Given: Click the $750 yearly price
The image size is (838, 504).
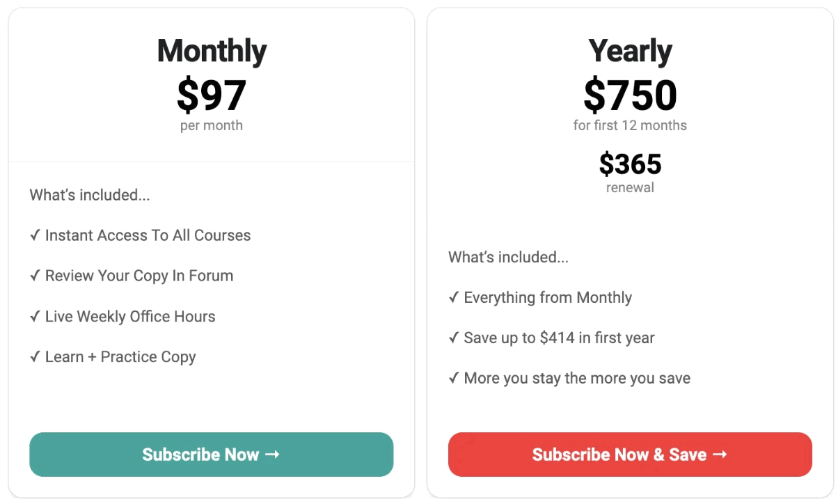Looking at the screenshot, I should (630, 95).
